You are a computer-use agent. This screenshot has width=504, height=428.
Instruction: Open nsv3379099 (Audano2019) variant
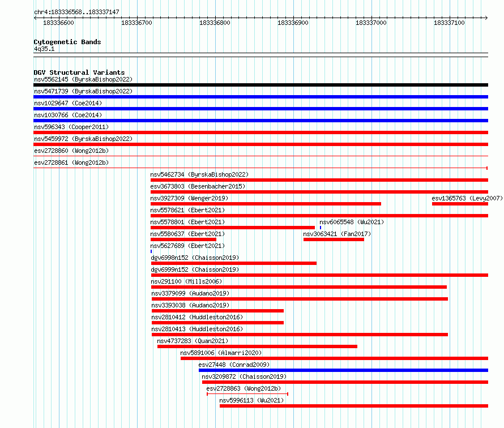pos(190,293)
